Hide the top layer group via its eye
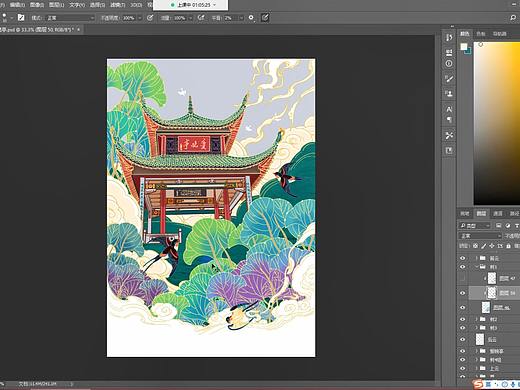Viewport: 520px width, 390px height. 463,258
